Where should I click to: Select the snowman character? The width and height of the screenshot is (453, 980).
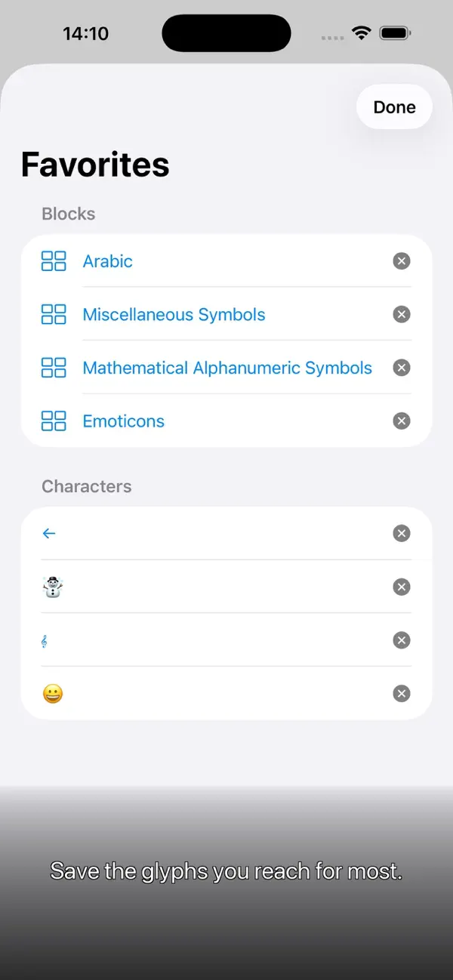[x=51, y=587]
